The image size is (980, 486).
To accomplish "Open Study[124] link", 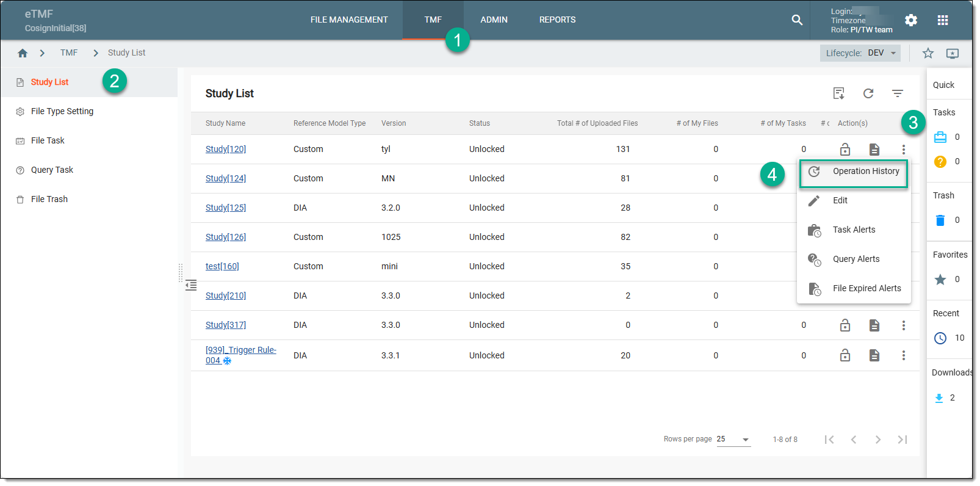I will pyautogui.click(x=226, y=178).
